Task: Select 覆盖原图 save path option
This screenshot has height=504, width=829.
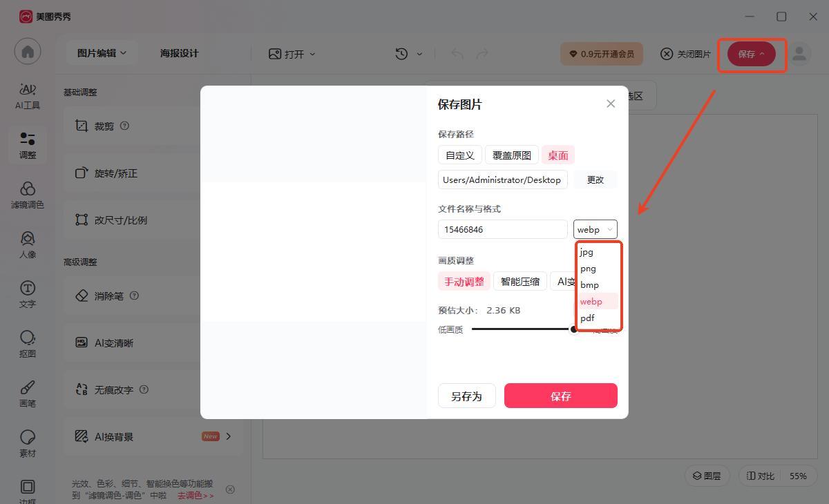Action: (511, 155)
